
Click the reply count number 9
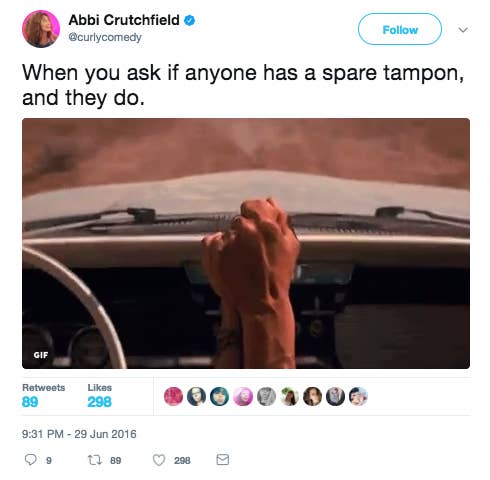49,461
